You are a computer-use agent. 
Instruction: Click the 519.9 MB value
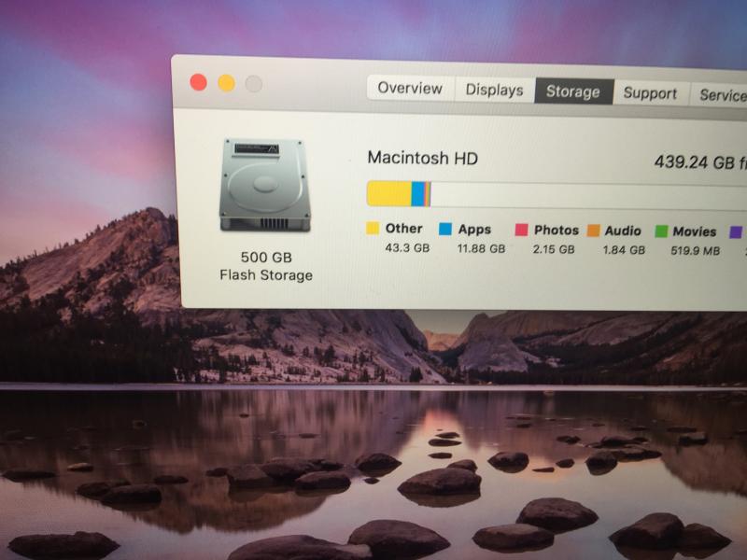pyautogui.click(x=695, y=251)
